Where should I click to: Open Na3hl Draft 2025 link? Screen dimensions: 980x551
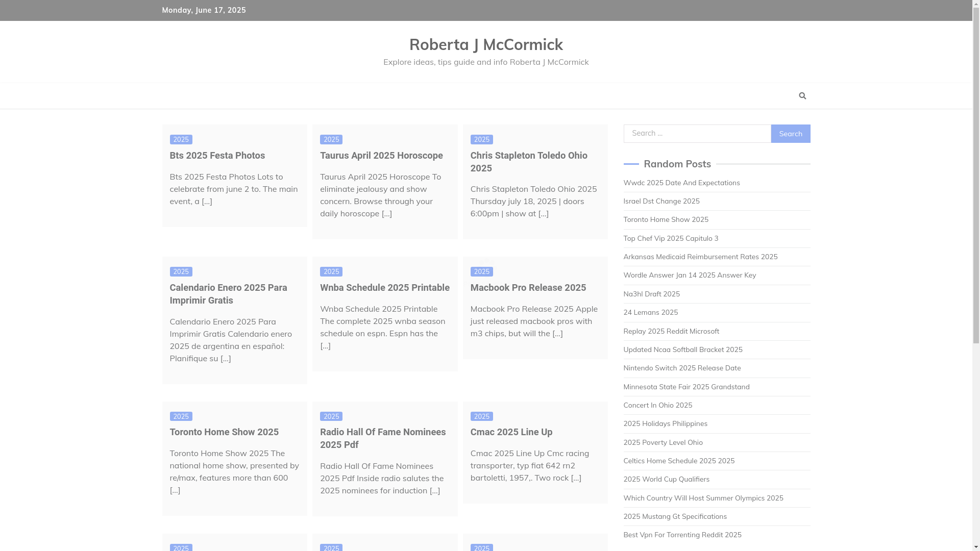pyautogui.click(x=651, y=294)
